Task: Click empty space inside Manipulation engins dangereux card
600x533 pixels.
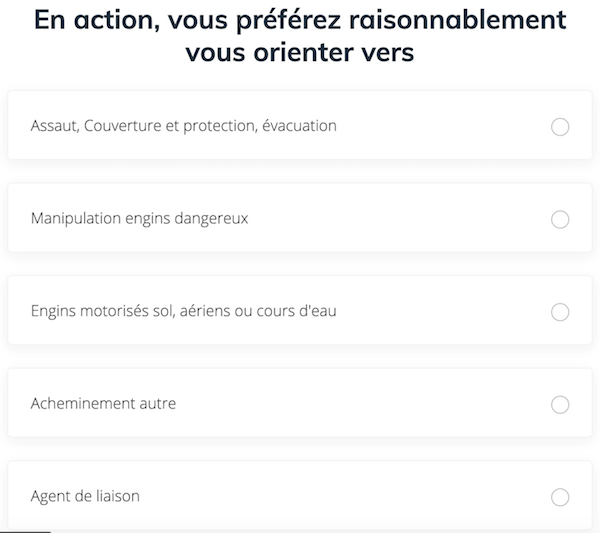Action: click(400, 219)
